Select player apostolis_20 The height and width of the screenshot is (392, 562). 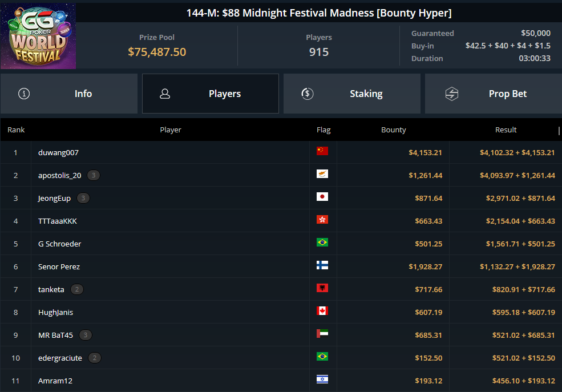click(59, 176)
